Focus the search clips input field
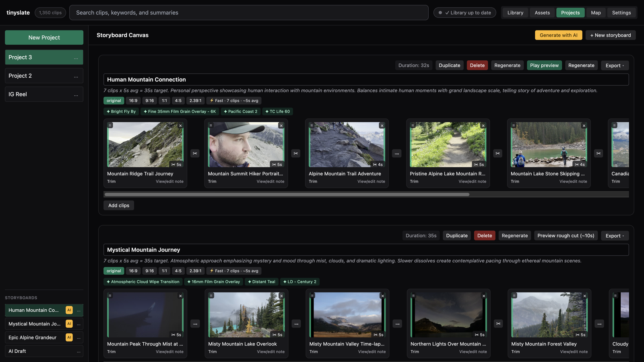Viewport: 644px width, 362px height. tap(249, 12)
